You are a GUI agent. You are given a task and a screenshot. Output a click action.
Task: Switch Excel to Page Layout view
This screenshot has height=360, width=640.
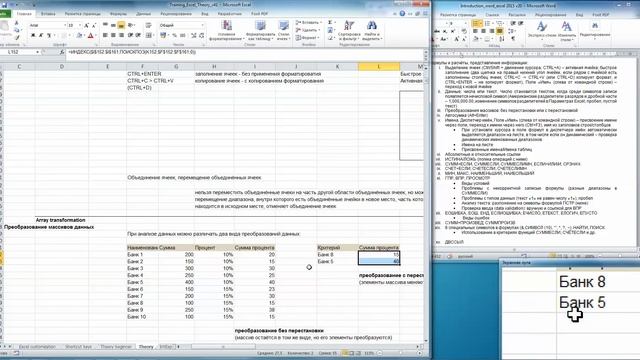[351, 353]
